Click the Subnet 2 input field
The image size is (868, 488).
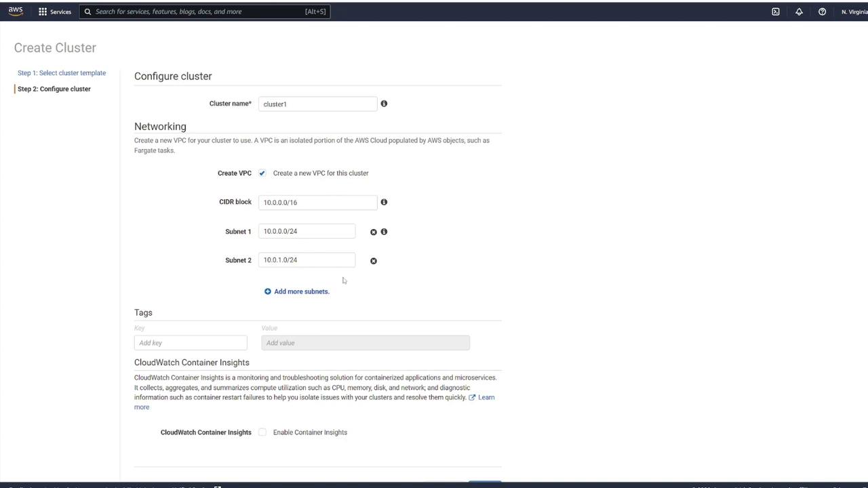pyautogui.click(x=307, y=260)
